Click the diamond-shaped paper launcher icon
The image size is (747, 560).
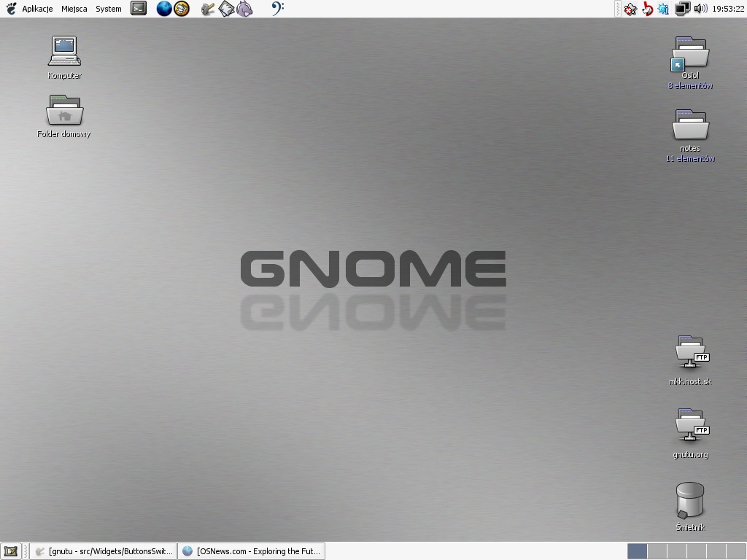226,9
